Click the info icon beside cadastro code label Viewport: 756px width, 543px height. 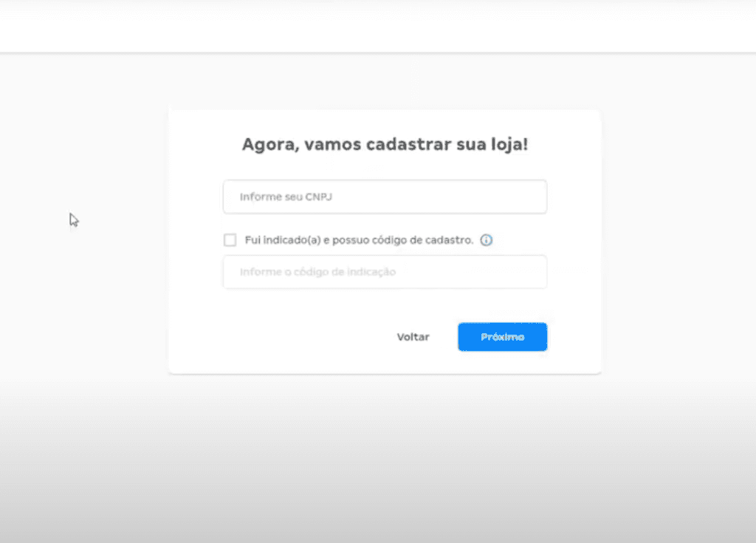point(486,240)
